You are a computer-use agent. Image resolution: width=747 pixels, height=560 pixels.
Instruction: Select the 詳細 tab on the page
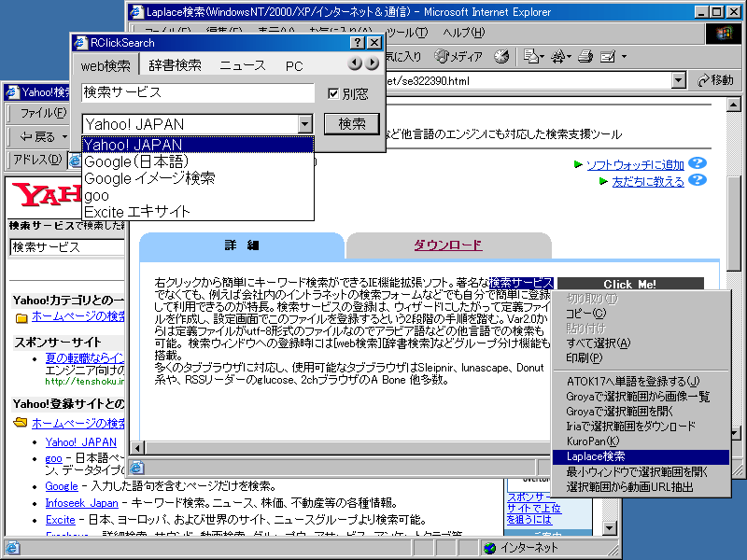(x=242, y=245)
